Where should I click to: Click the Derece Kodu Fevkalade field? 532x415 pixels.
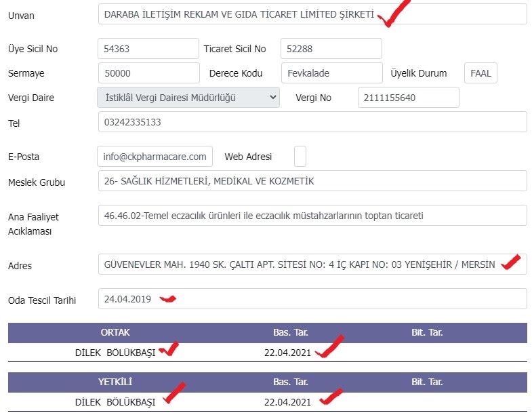[x=332, y=73]
